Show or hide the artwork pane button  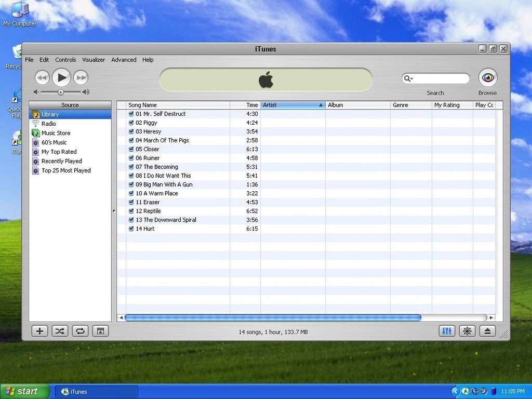100,331
